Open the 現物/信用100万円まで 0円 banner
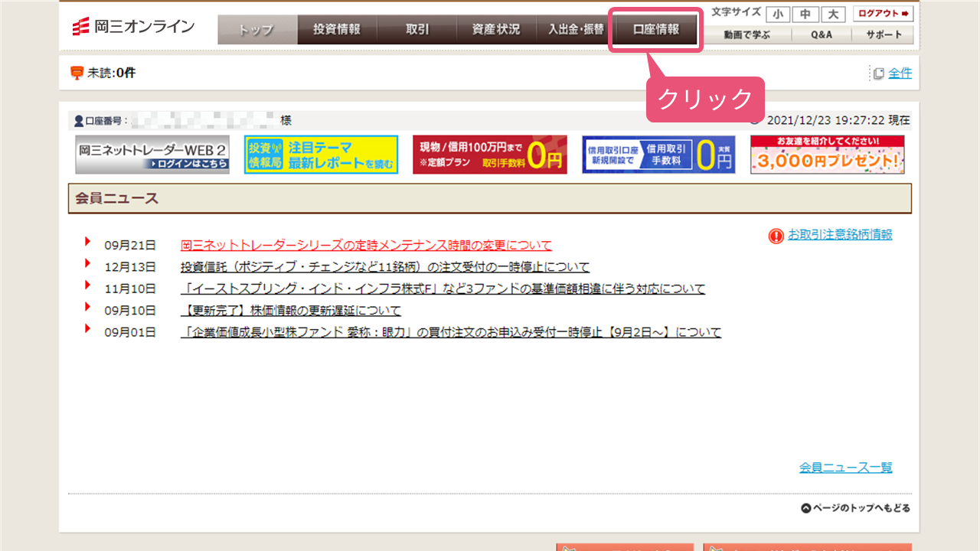Image resolution: width=980 pixels, height=551 pixels. [490, 155]
